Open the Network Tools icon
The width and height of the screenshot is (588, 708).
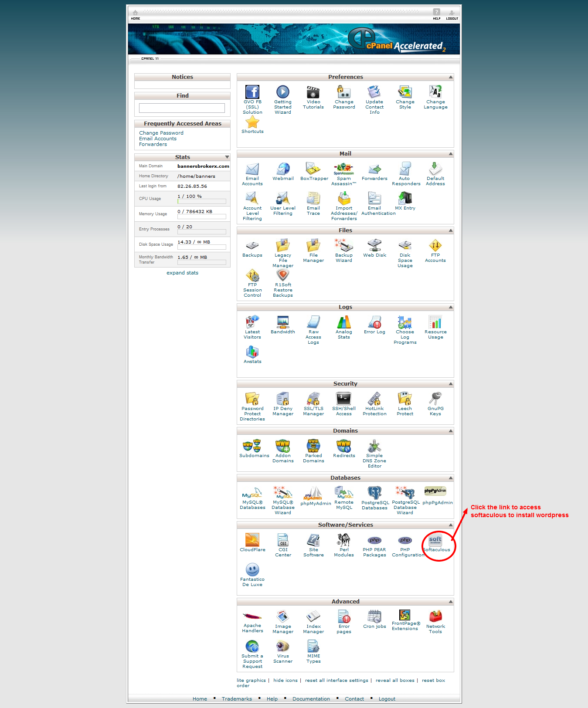(435, 617)
